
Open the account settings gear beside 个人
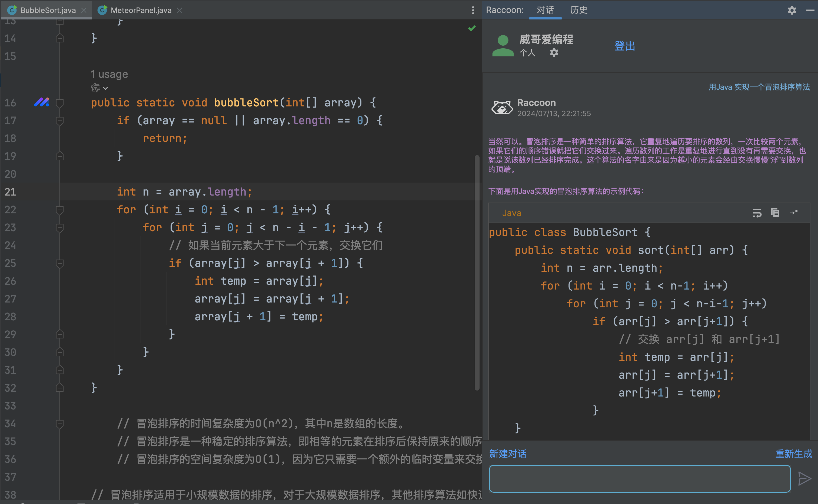tap(554, 52)
